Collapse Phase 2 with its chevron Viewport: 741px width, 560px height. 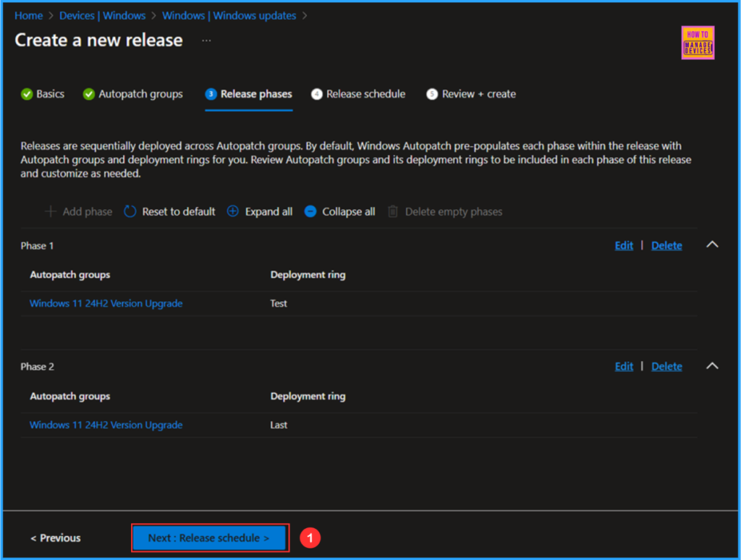coord(712,366)
